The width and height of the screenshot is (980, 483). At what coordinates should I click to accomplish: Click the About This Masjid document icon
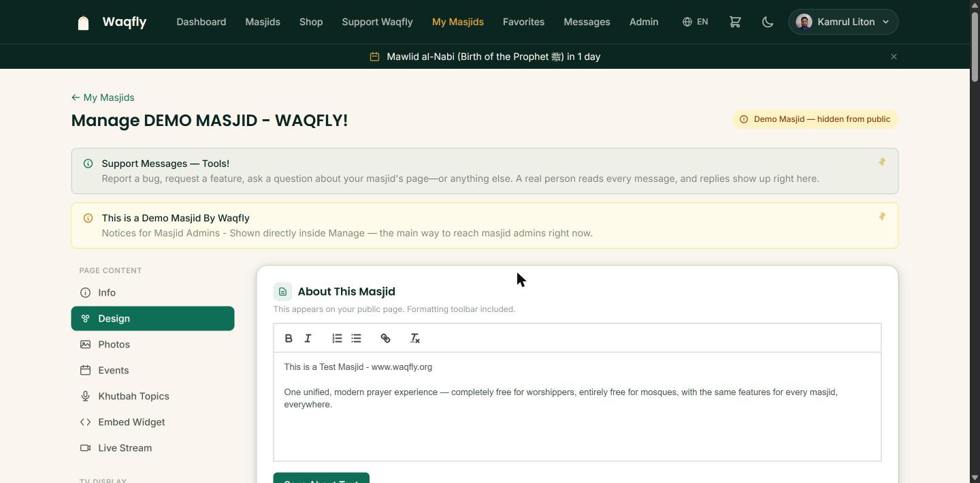pos(282,292)
